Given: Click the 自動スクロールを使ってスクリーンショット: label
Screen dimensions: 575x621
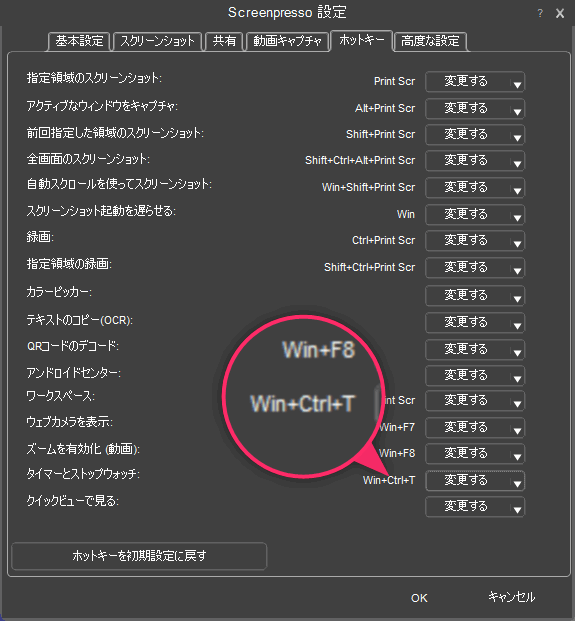Looking at the screenshot, I should [119, 185].
